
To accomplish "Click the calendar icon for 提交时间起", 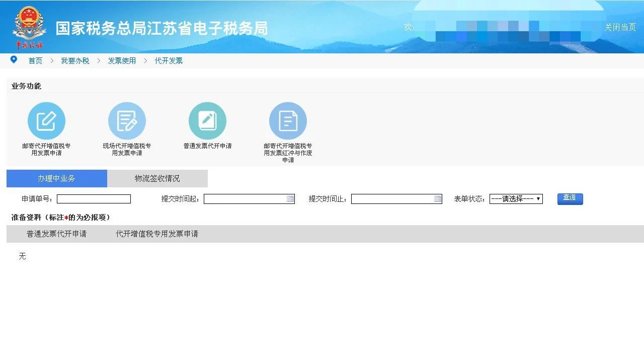I will pyautogui.click(x=290, y=199).
